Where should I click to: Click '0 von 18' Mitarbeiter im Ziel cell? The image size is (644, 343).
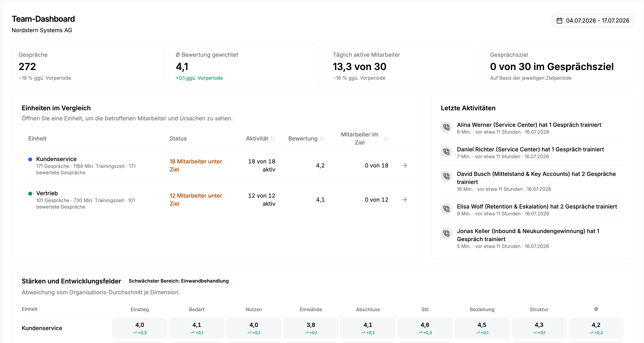377,165
